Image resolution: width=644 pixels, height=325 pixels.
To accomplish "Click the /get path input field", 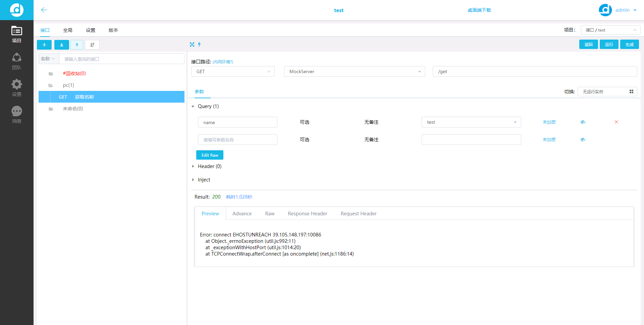I will 535,71.
